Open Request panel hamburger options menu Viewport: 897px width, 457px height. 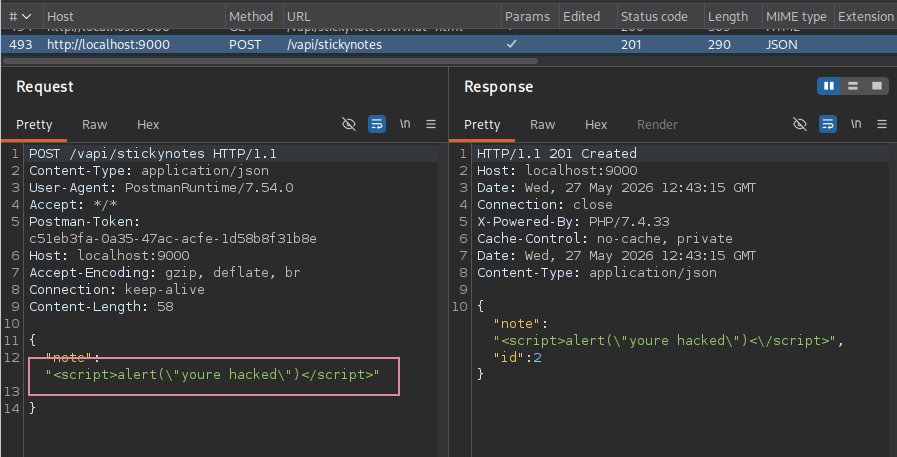click(x=431, y=124)
